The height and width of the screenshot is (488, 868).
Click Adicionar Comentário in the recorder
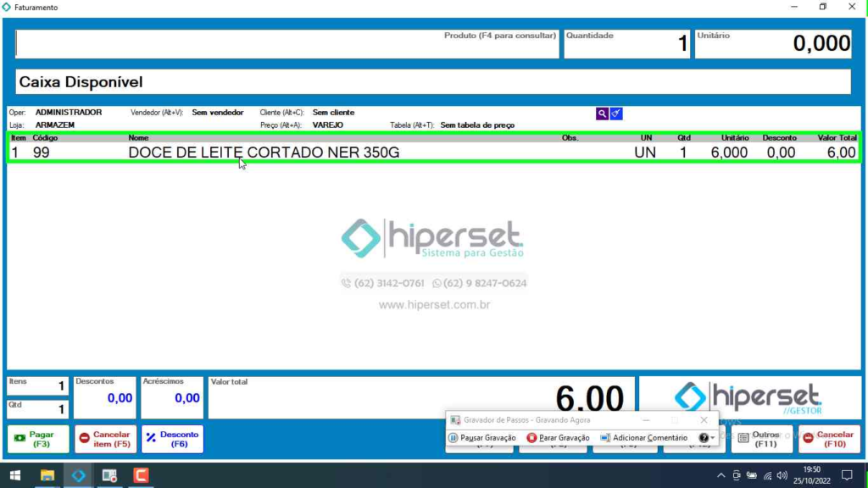(x=643, y=438)
